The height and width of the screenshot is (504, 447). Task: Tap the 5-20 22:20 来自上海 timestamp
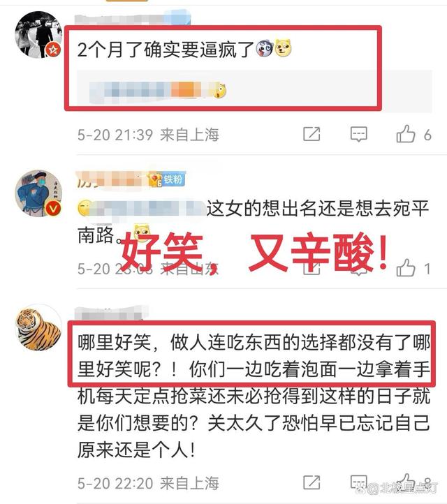148,483
